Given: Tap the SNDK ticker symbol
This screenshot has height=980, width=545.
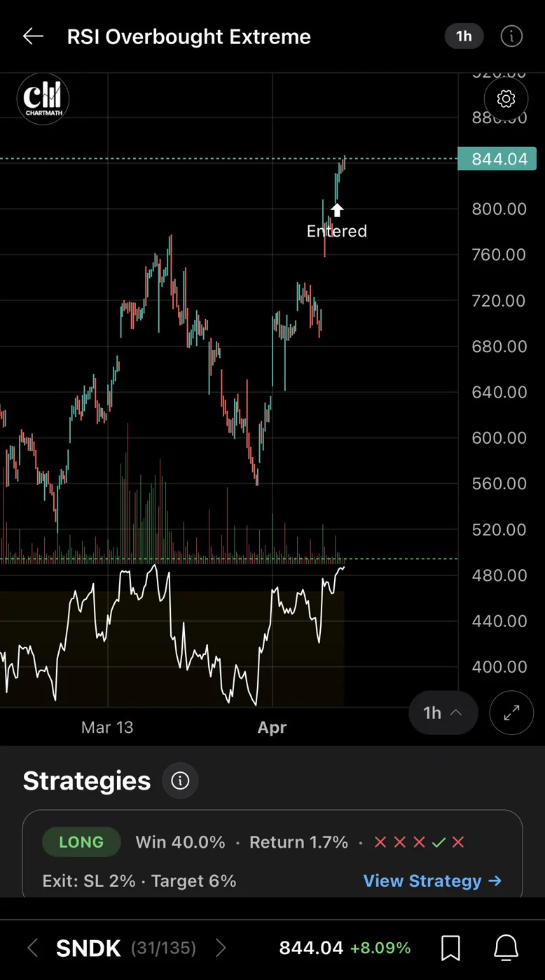Looking at the screenshot, I should (88, 948).
